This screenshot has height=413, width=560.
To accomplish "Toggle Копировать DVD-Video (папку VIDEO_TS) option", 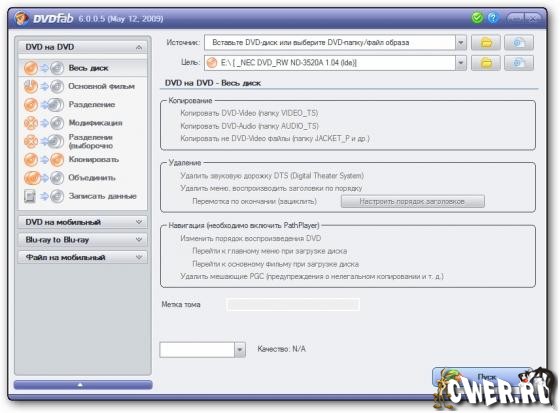I will click(249, 113).
